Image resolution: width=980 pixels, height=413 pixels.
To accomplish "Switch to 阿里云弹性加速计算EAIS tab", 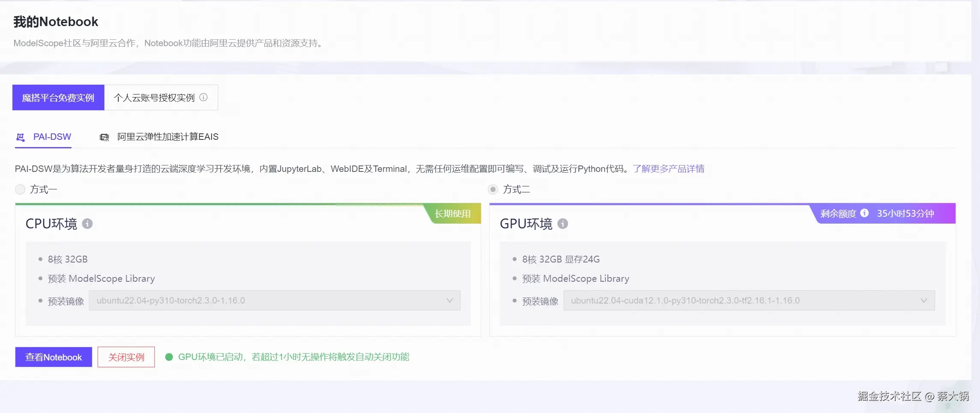I will click(x=167, y=137).
